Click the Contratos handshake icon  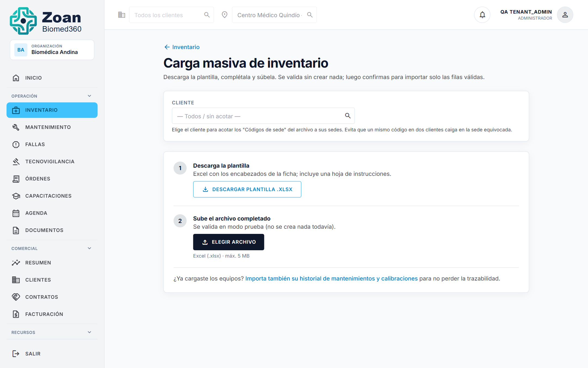coord(16,297)
